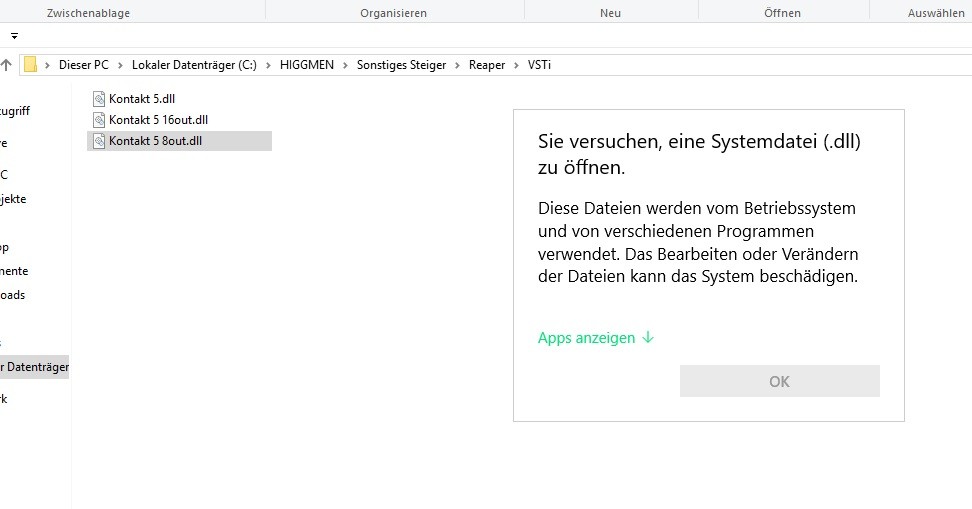Image resolution: width=972 pixels, height=509 pixels.
Task: Jump to the HIGGMEN folder breadcrumb
Action: [306, 65]
